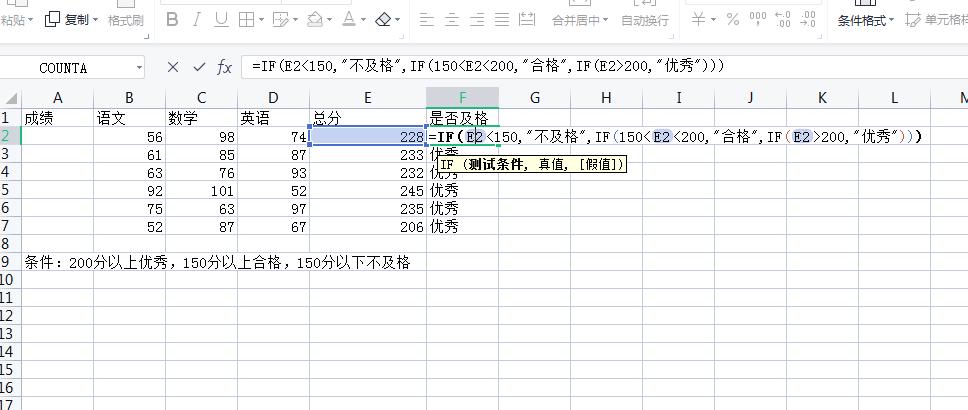The width and height of the screenshot is (968, 410).
Task: Open Copy (复制) dropdown arrow
Action: [96, 20]
